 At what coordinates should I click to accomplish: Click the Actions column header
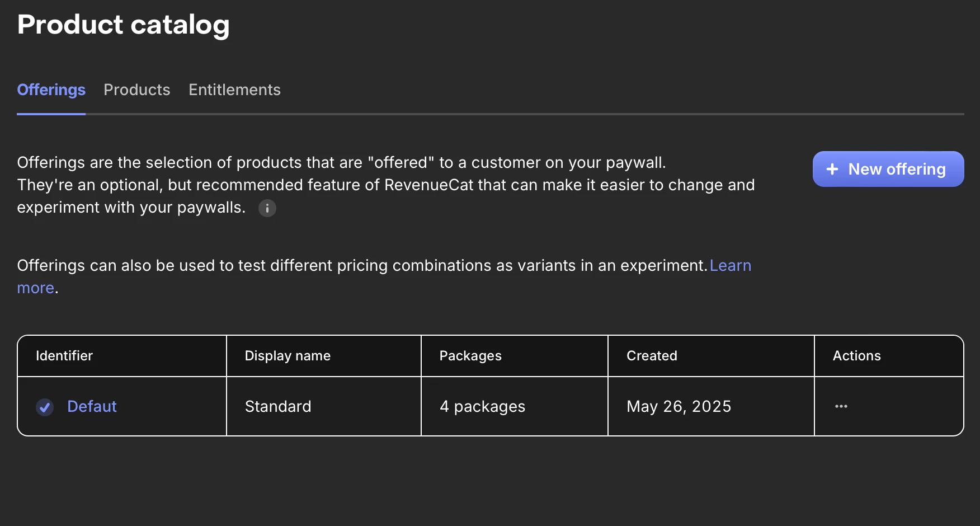(x=856, y=356)
